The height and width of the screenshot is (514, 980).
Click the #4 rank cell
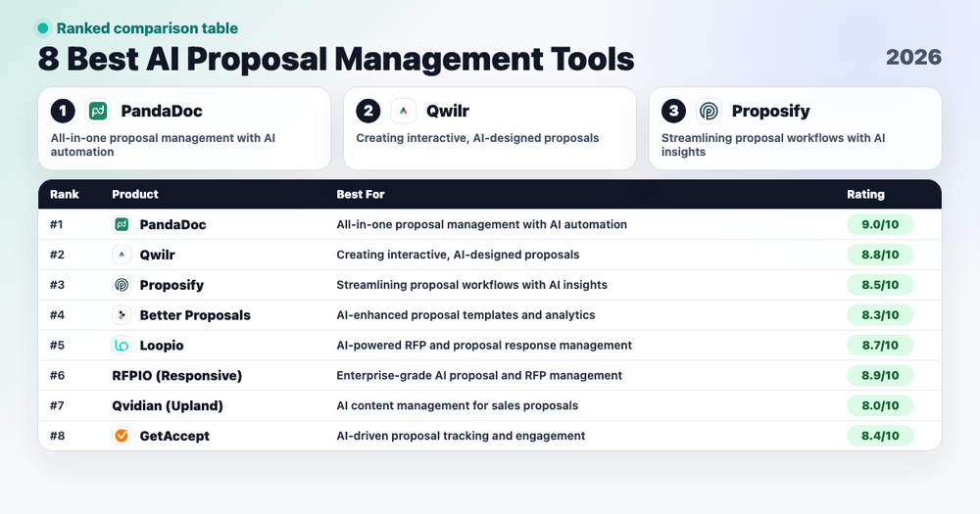pos(57,315)
